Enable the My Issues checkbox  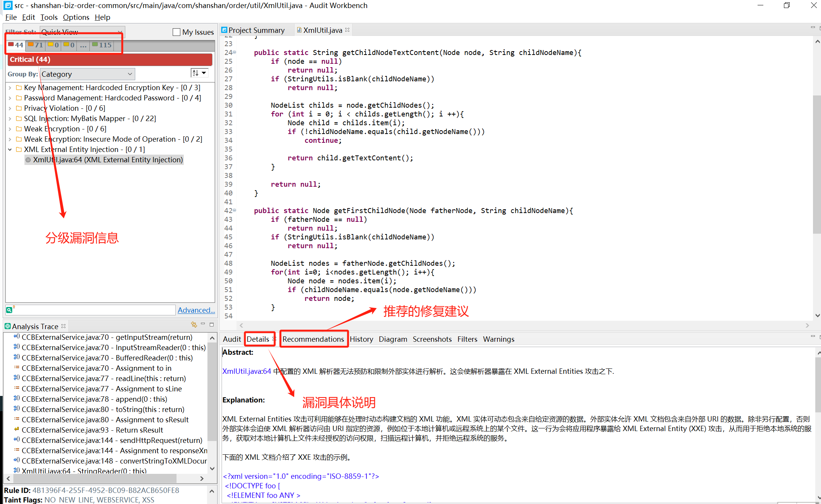tap(177, 32)
